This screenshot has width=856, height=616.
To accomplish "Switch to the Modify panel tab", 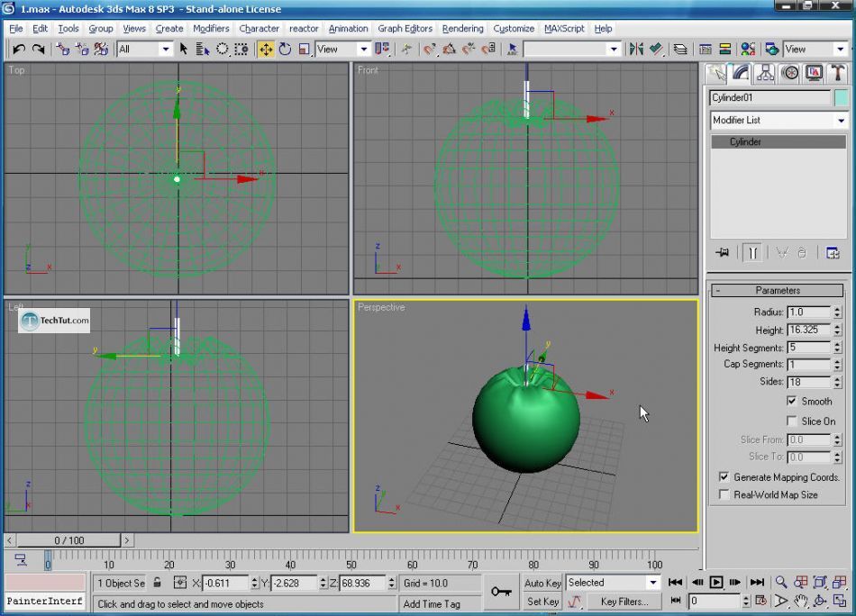I will (x=741, y=73).
